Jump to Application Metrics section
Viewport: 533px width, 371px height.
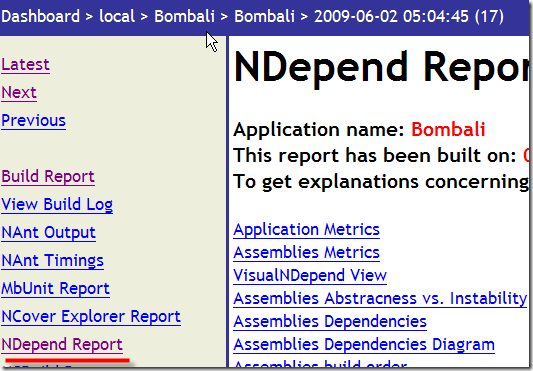click(306, 230)
